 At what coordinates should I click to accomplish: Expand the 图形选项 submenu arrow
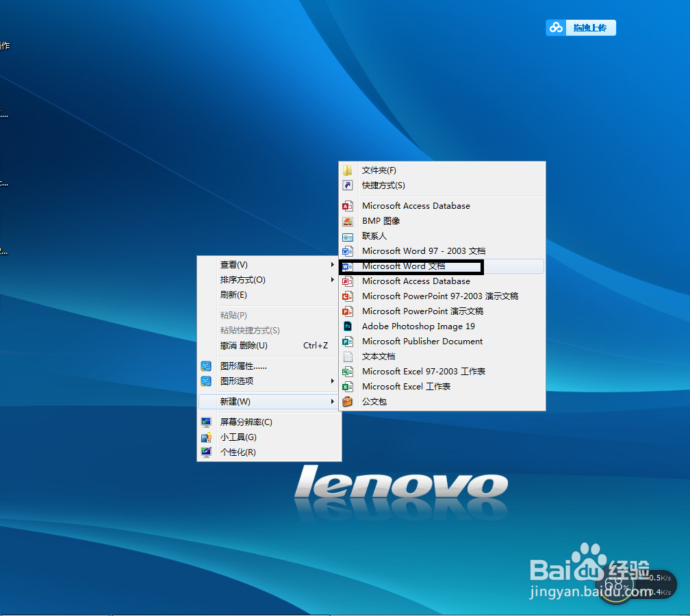(x=333, y=381)
